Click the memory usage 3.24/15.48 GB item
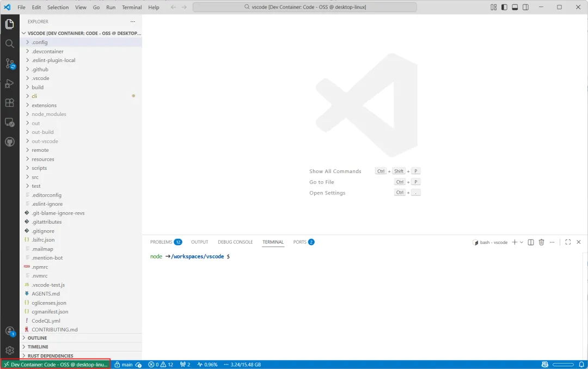The width and height of the screenshot is (588, 369). click(242, 365)
